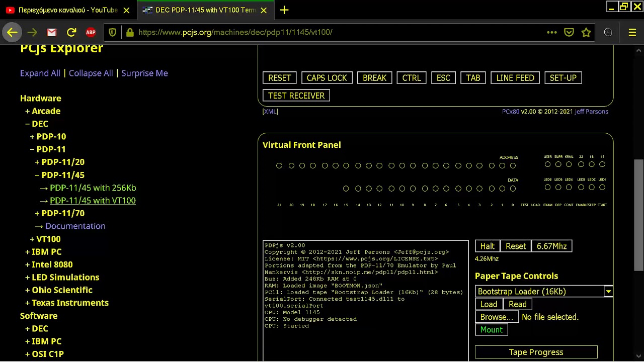This screenshot has height=362, width=644.
Task: Open the XML source link
Action: pos(270,112)
